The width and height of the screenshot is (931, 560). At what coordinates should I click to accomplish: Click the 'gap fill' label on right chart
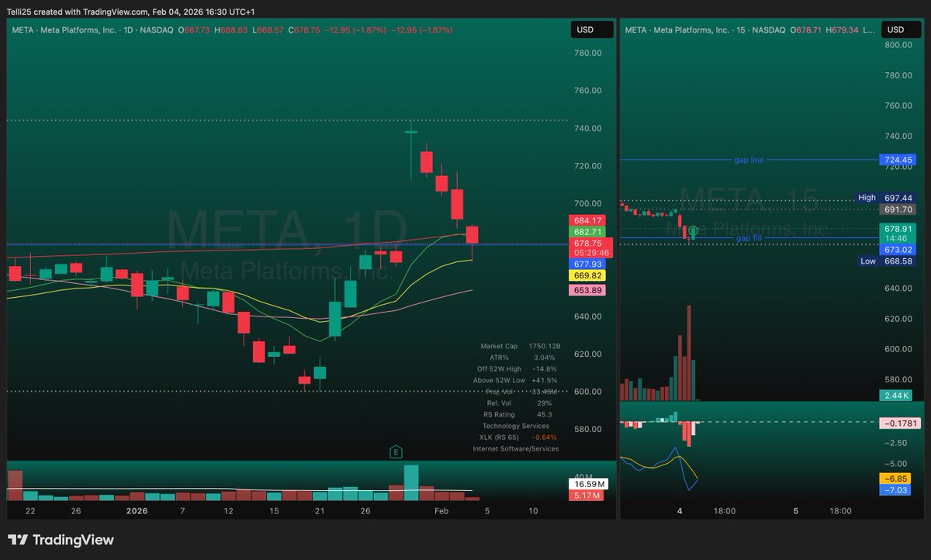coord(749,238)
